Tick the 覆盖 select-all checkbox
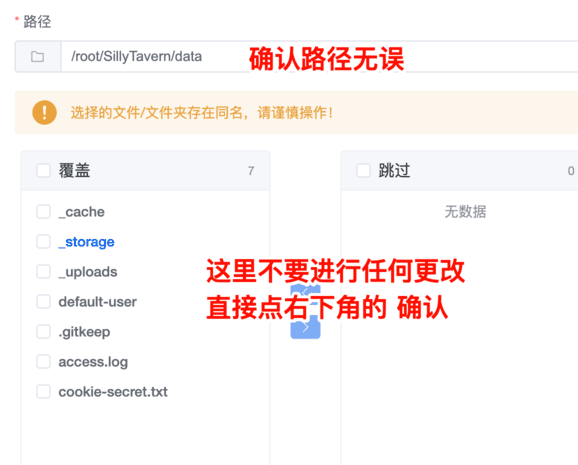578x465 pixels. click(x=43, y=171)
